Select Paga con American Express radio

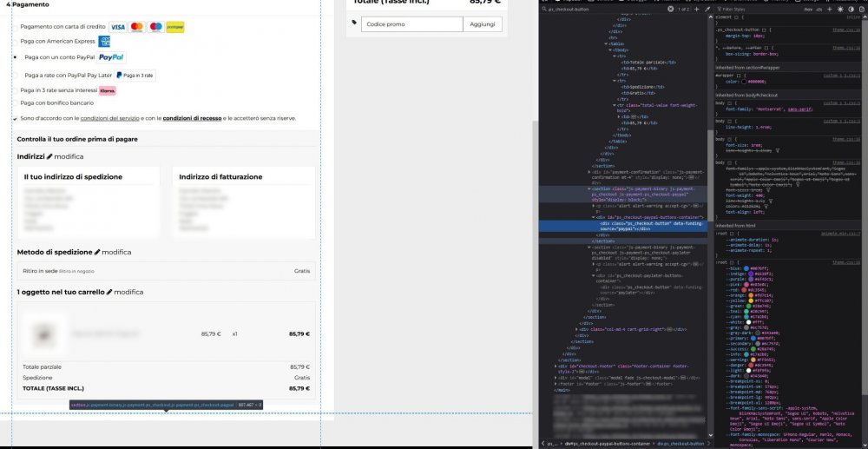15,41
